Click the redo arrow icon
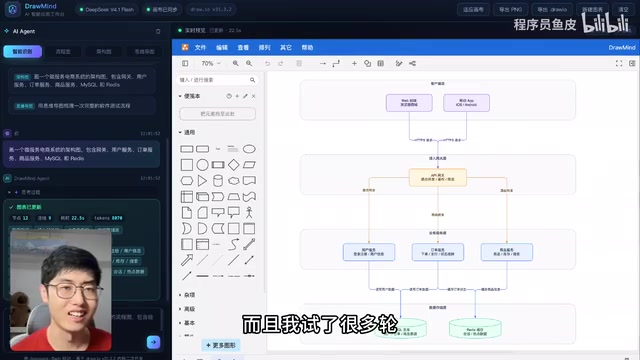The image size is (640, 360). pos(280,63)
